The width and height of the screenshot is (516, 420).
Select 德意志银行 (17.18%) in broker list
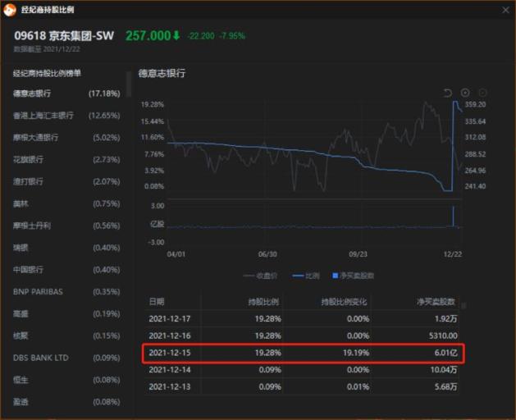click(x=66, y=94)
